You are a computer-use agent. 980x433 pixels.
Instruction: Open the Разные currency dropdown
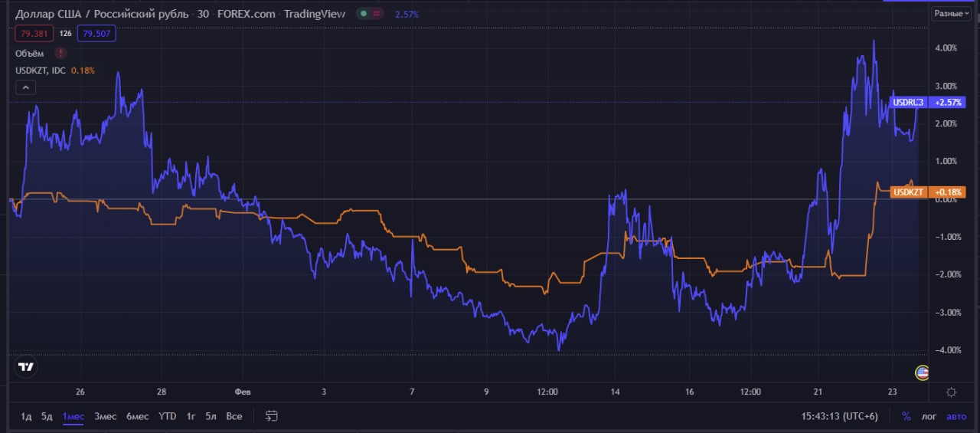[951, 14]
